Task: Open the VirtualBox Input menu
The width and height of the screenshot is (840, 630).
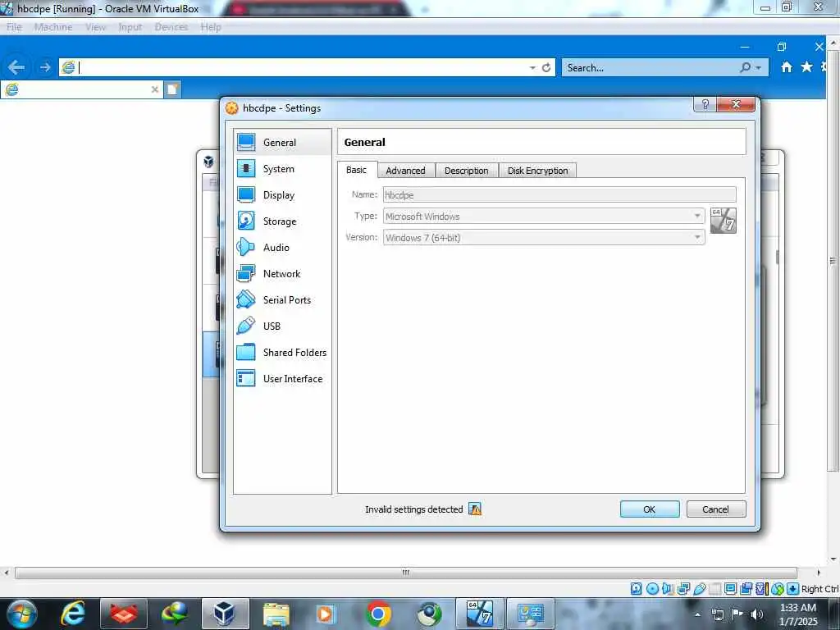Action: pyautogui.click(x=130, y=27)
